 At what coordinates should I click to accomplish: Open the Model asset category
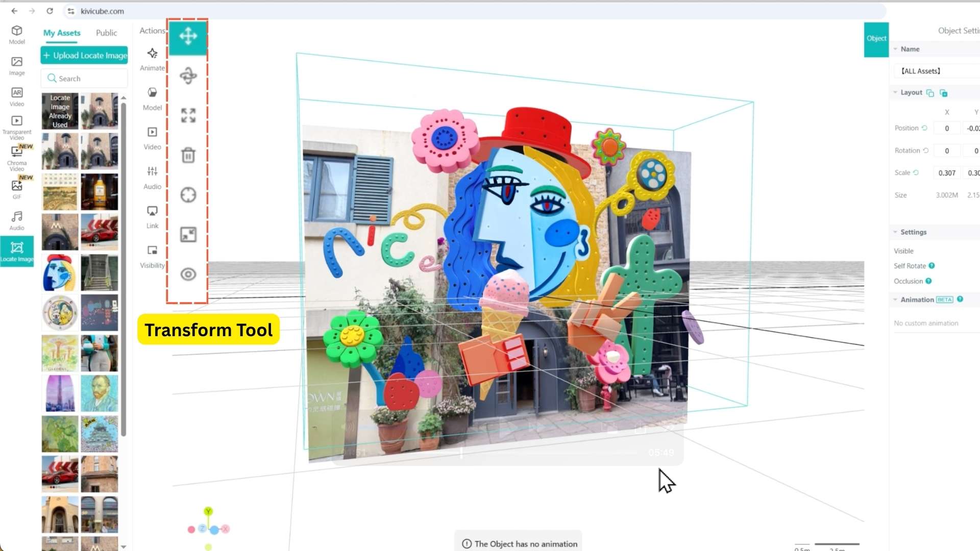coord(17,35)
